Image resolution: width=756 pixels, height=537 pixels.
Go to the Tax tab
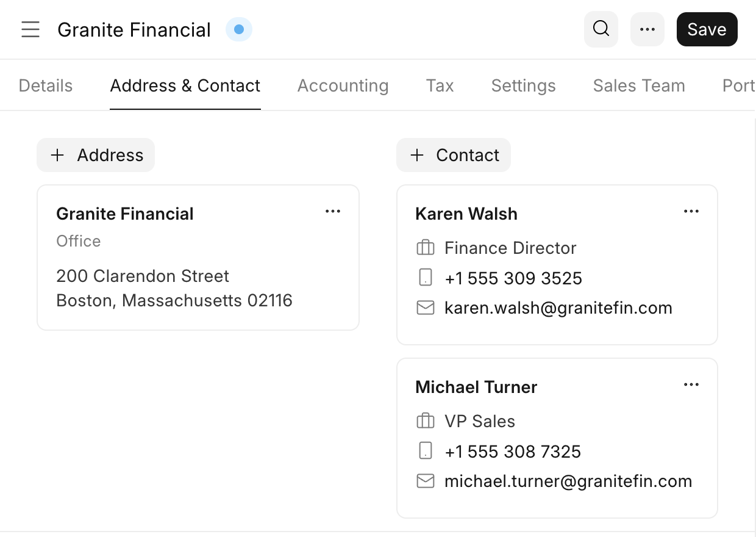440,85
